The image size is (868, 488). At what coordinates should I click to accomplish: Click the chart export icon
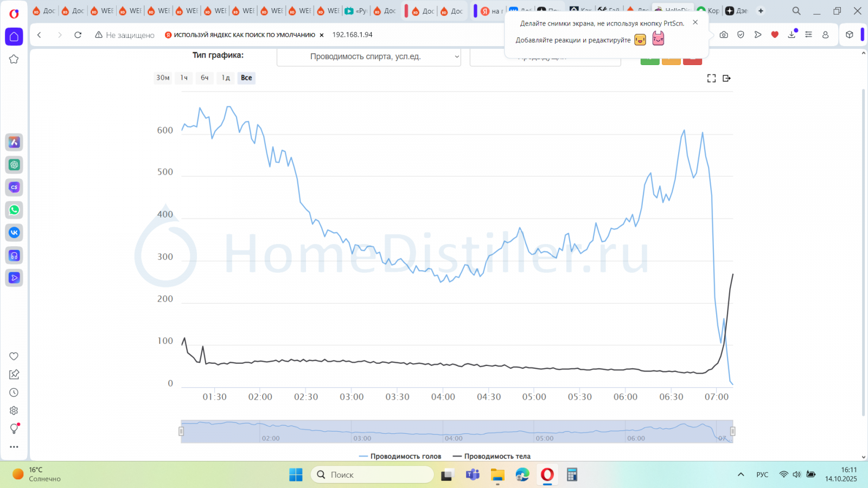727,78
